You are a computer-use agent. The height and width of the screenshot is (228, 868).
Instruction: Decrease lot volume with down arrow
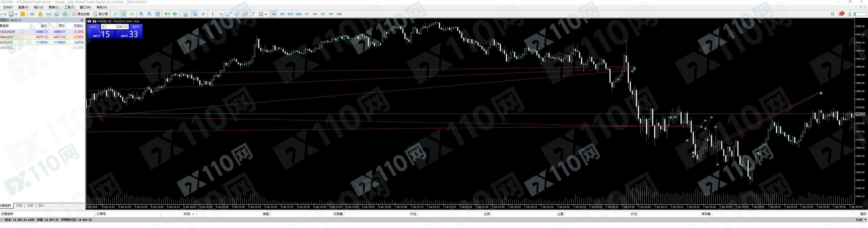pos(104,27)
